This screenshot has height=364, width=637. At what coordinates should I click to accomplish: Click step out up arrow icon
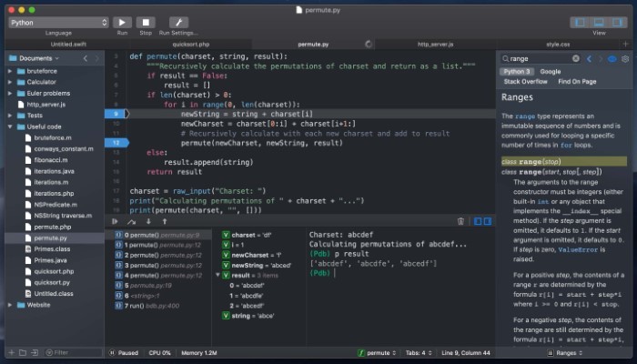point(165,221)
